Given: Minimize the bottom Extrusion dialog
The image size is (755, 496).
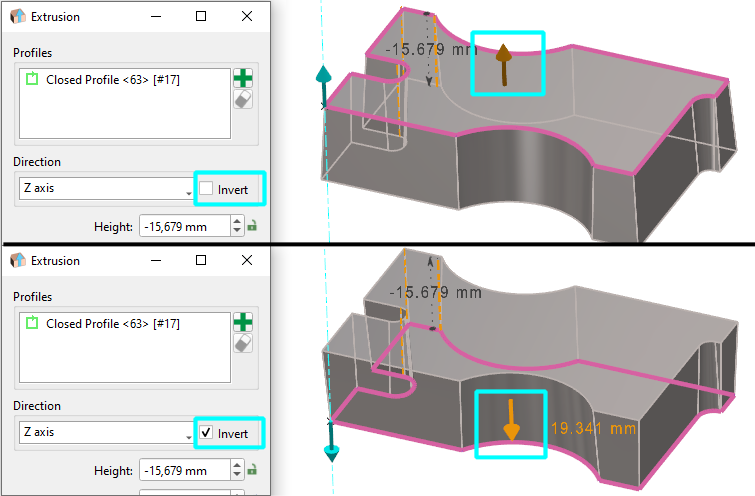Looking at the screenshot, I should click(156, 261).
